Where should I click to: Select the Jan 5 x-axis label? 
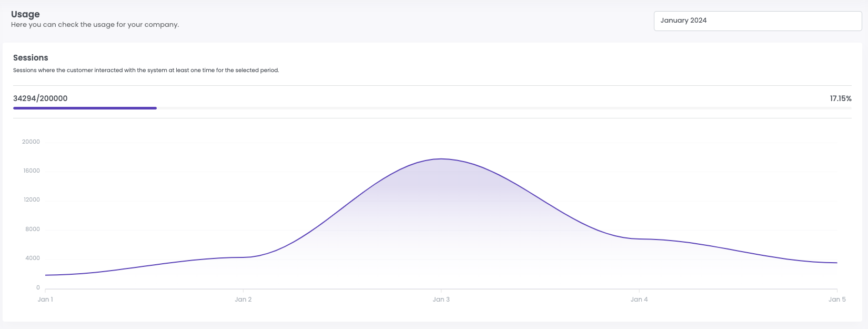click(x=836, y=300)
